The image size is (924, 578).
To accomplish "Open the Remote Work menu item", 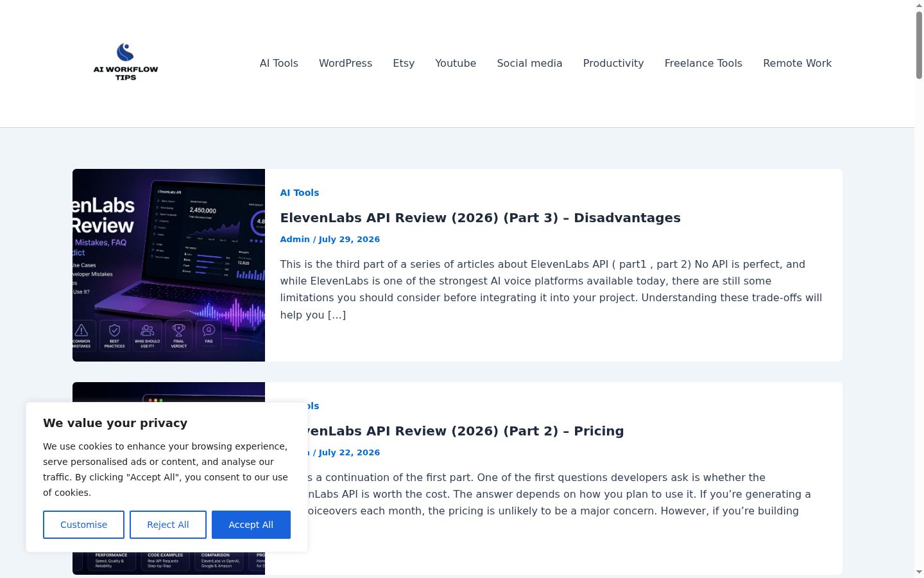I will point(797,63).
